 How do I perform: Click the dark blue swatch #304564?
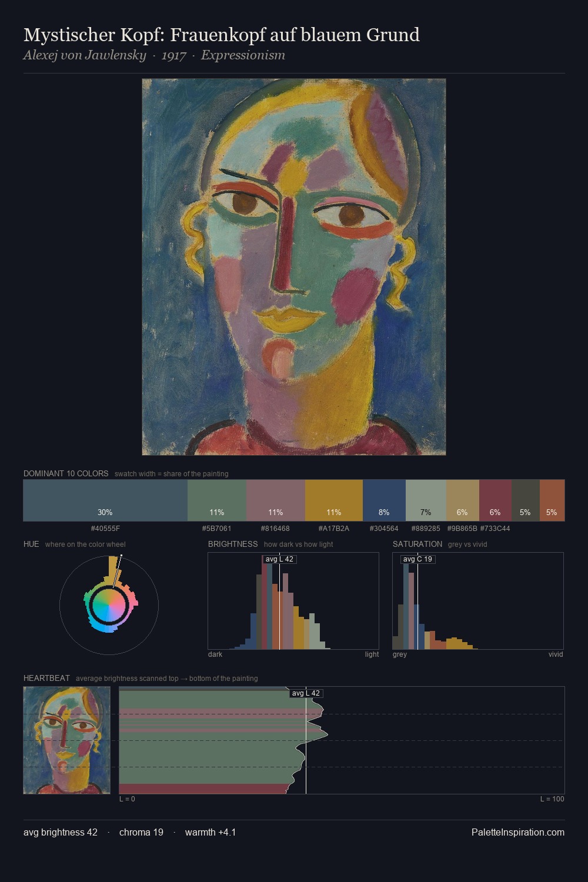[384, 500]
